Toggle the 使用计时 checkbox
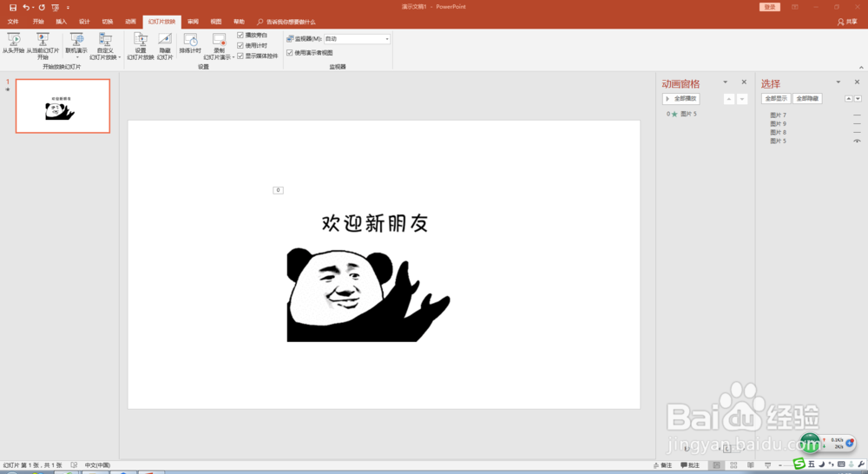The image size is (868, 474). (240, 45)
